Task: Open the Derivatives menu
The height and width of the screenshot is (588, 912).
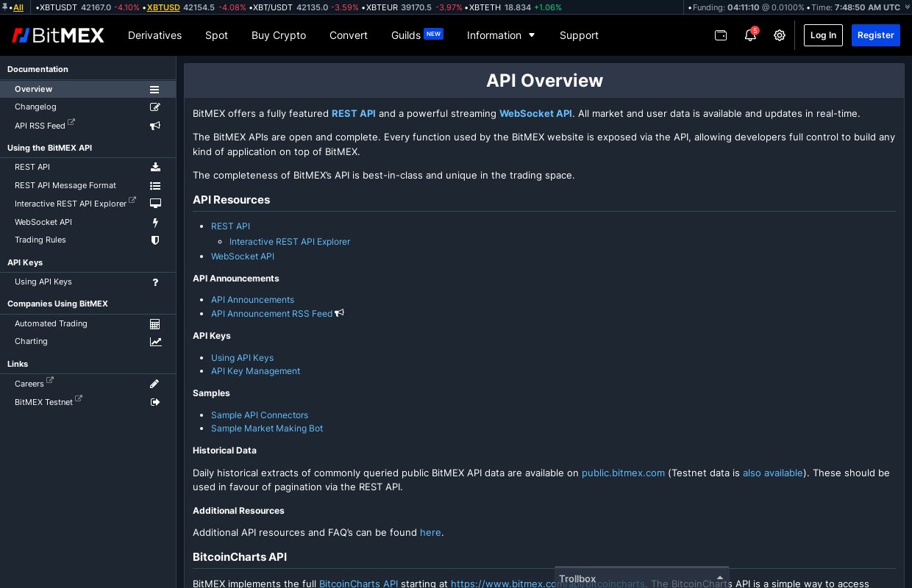Action: pyautogui.click(x=154, y=35)
